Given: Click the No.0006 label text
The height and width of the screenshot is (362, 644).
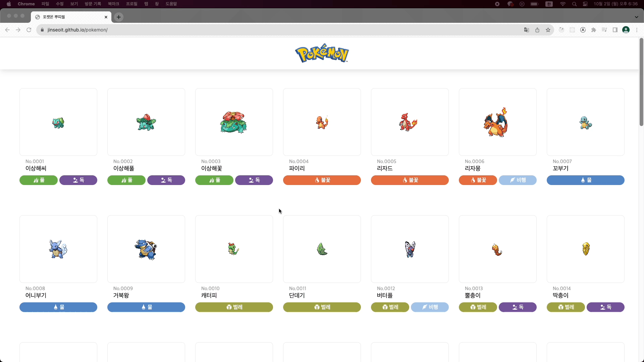Looking at the screenshot, I should coord(475,161).
